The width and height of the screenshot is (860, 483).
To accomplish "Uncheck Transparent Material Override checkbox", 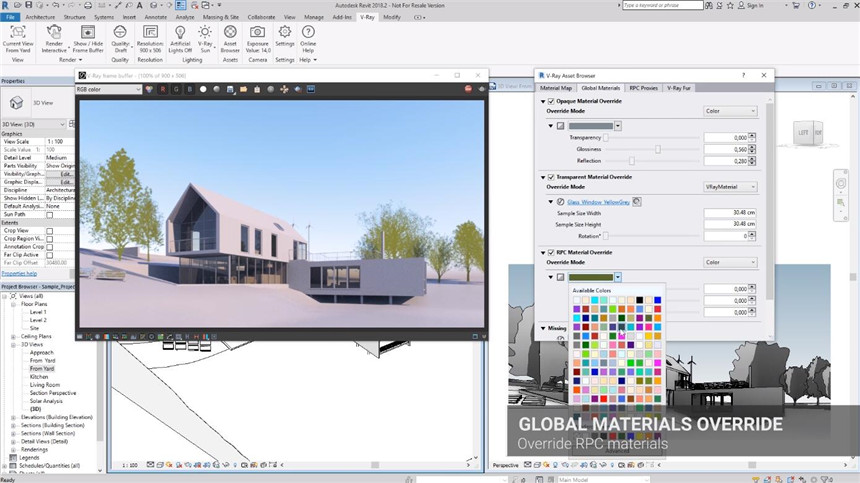I will point(550,177).
